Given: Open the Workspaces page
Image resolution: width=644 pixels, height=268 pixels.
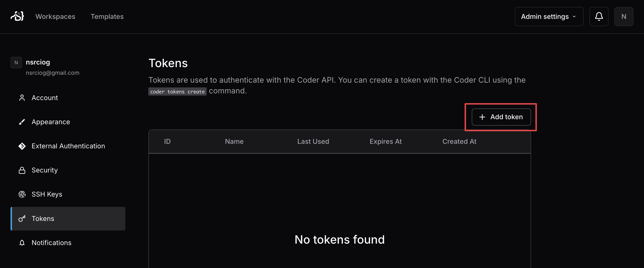Looking at the screenshot, I should click(x=55, y=16).
